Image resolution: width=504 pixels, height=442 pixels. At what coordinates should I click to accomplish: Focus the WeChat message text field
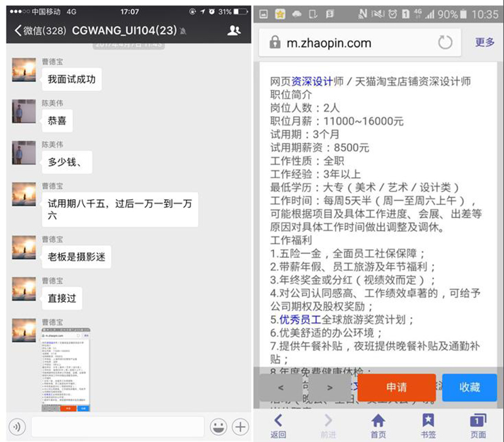[x=118, y=427]
